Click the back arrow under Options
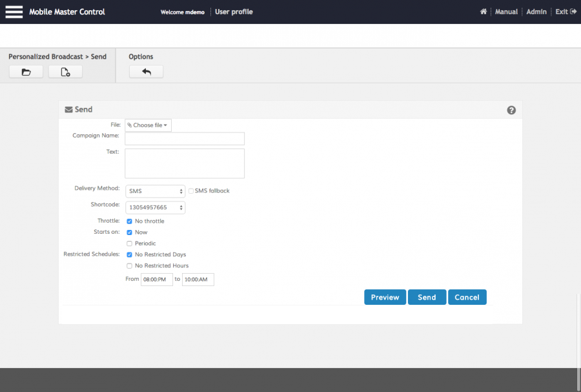Screen dimensions: 581x392 click(146, 72)
